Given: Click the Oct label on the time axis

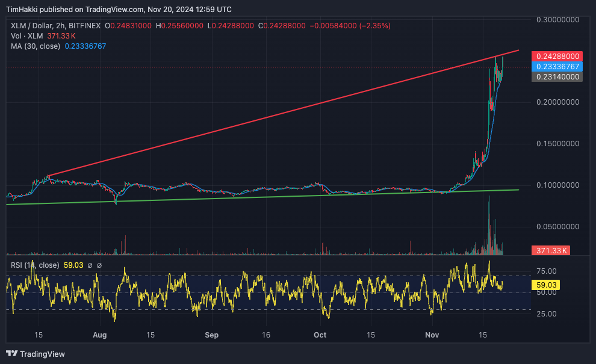Looking at the screenshot, I should click(320, 335).
